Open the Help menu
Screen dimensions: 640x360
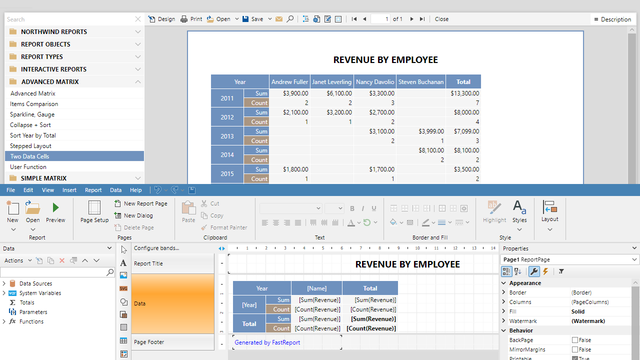[136, 190]
